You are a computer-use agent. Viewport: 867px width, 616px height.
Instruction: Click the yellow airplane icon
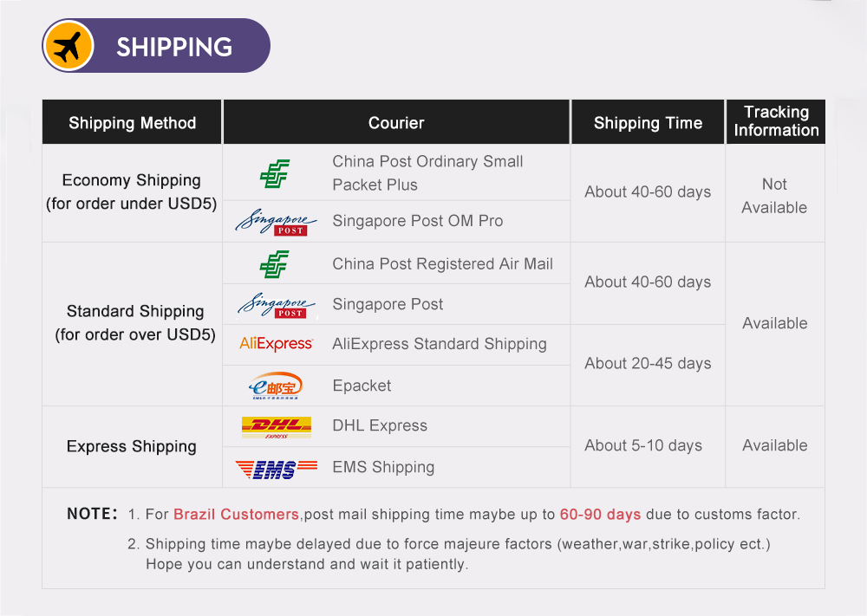coord(69,46)
